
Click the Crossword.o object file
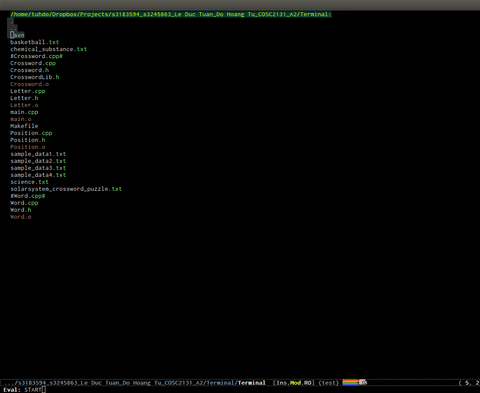point(29,84)
